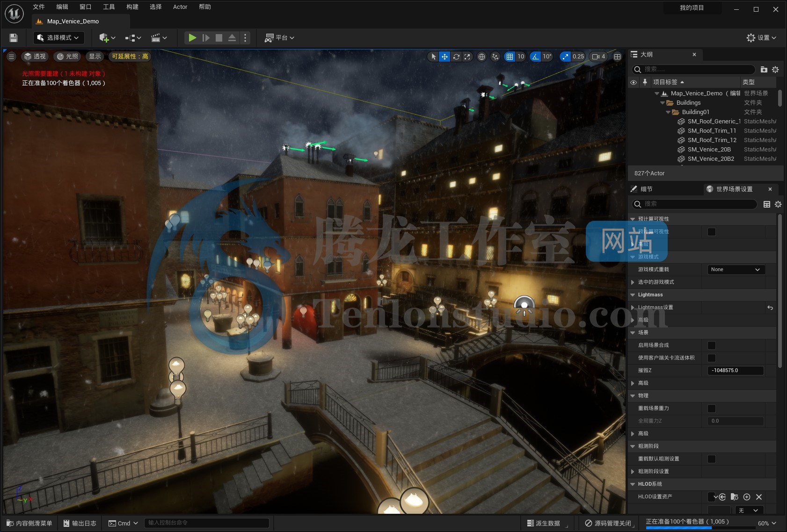This screenshot has height=532, width=787.
Task: Activate the translate move gizmo tool
Action: pos(445,57)
